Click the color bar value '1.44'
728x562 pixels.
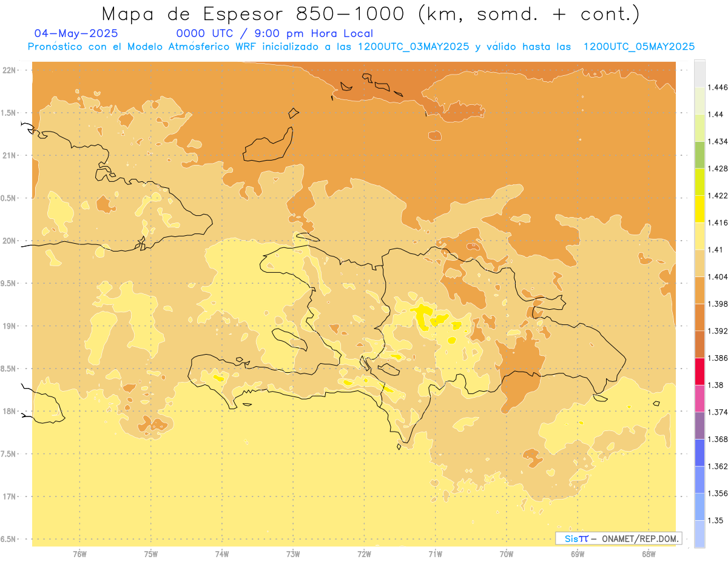[x=715, y=114]
